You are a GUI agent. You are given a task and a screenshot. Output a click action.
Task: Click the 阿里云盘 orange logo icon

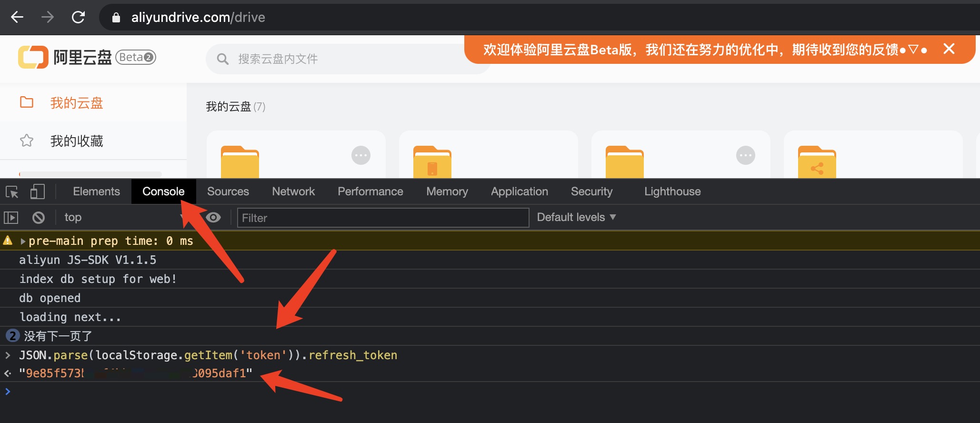(33, 57)
